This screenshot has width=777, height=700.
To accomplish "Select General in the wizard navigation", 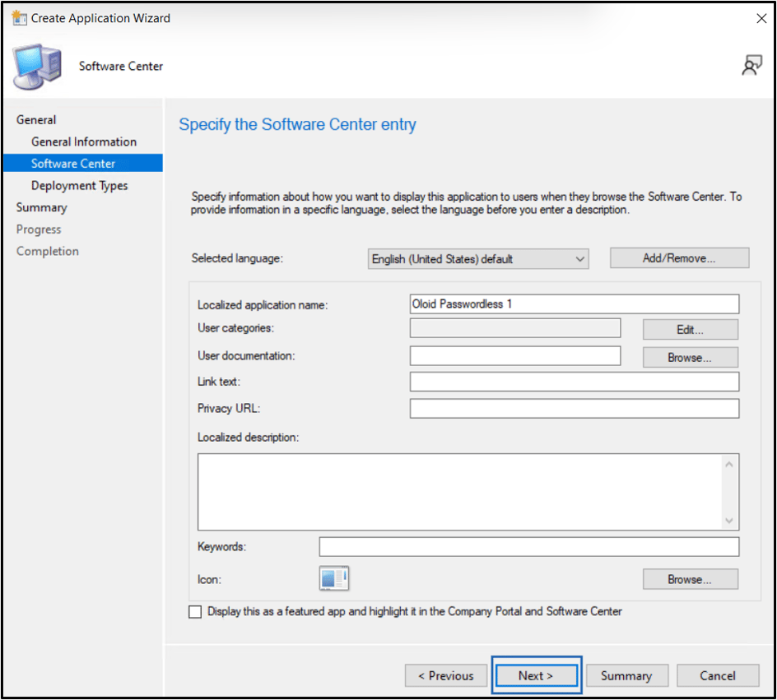I will pos(36,120).
